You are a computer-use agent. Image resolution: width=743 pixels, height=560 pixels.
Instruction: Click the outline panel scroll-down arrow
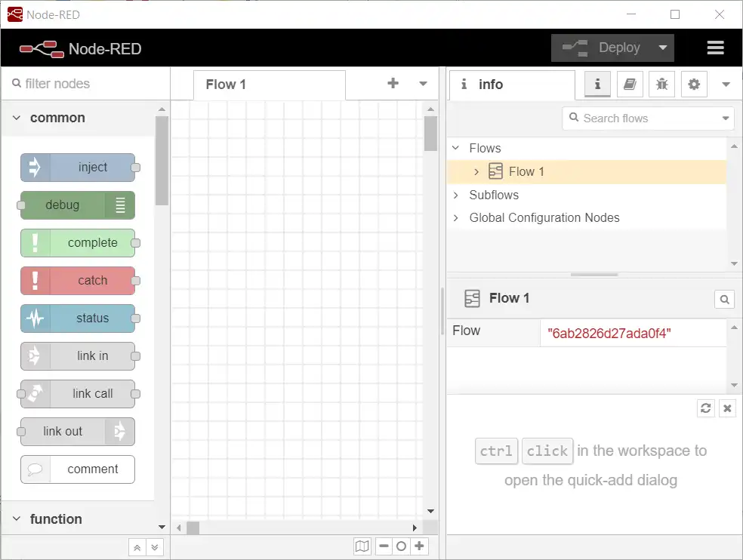(x=734, y=263)
